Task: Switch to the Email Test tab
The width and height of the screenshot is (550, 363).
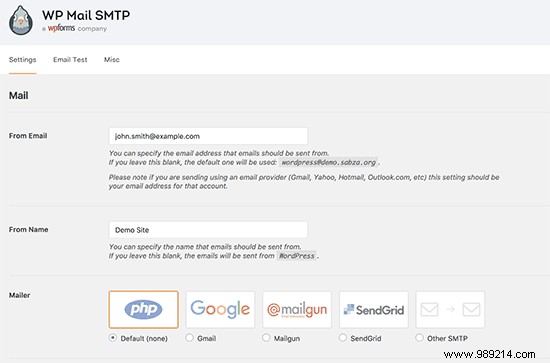Action: [x=70, y=60]
